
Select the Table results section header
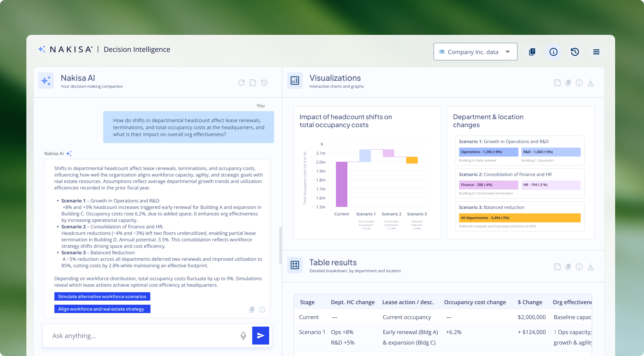coord(333,262)
